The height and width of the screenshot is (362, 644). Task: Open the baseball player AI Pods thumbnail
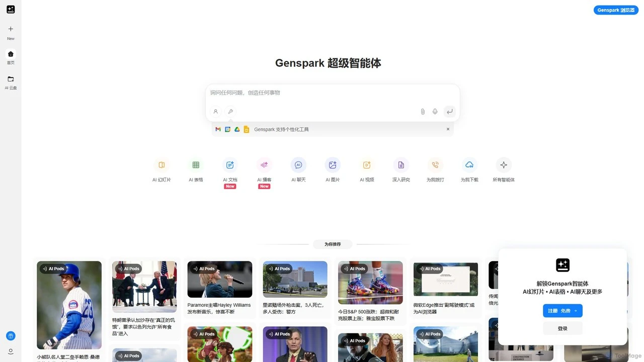[x=69, y=305]
